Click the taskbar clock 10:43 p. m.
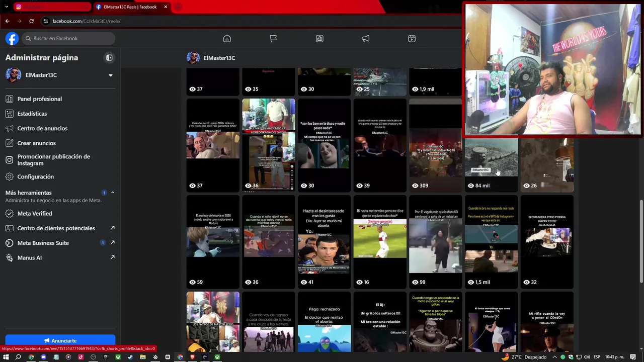Viewport: 644px width, 362px height. 615,357
